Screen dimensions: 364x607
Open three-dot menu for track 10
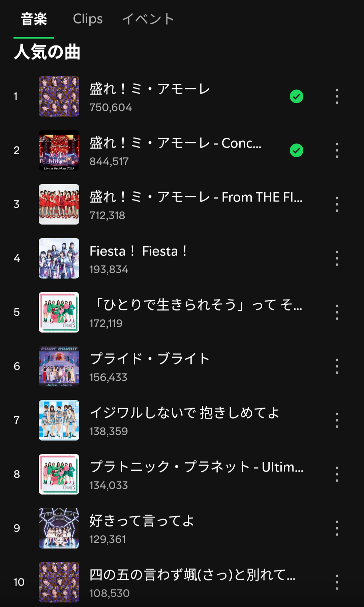click(337, 582)
